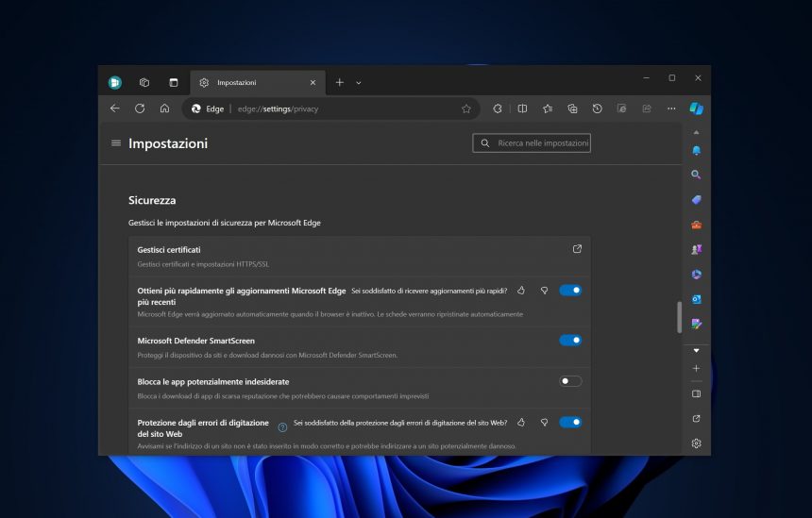Select the Impostazioni tab
This screenshot has width=812, height=518.
click(x=258, y=83)
